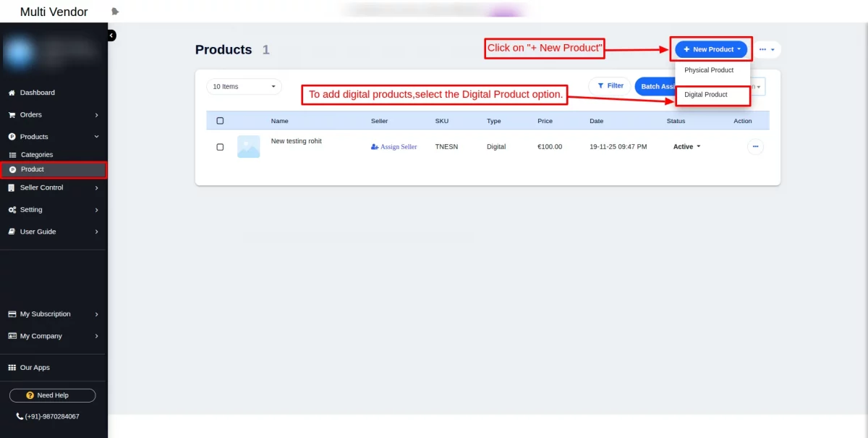Screen dimensions: 868x438
Task: Choose Digital Product from the menu
Action: pyautogui.click(x=706, y=95)
